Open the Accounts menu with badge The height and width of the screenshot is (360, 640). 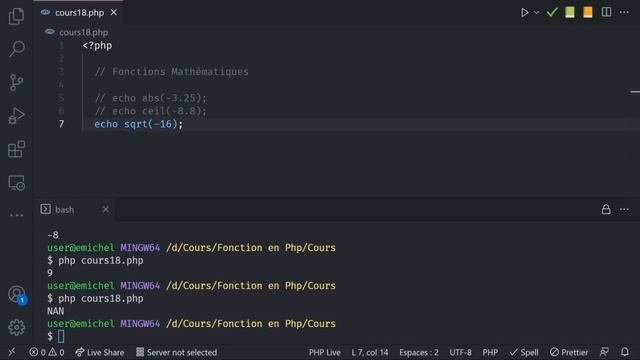click(17, 294)
